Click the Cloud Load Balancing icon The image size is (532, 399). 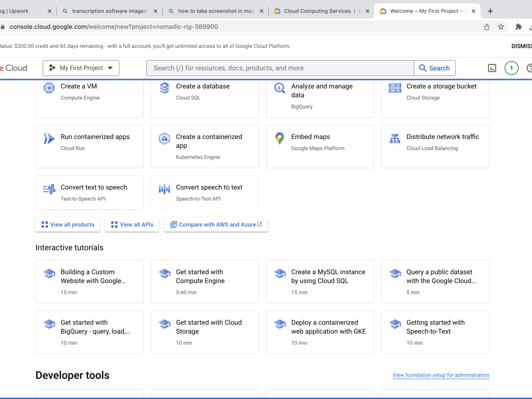pyautogui.click(x=395, y=138)
